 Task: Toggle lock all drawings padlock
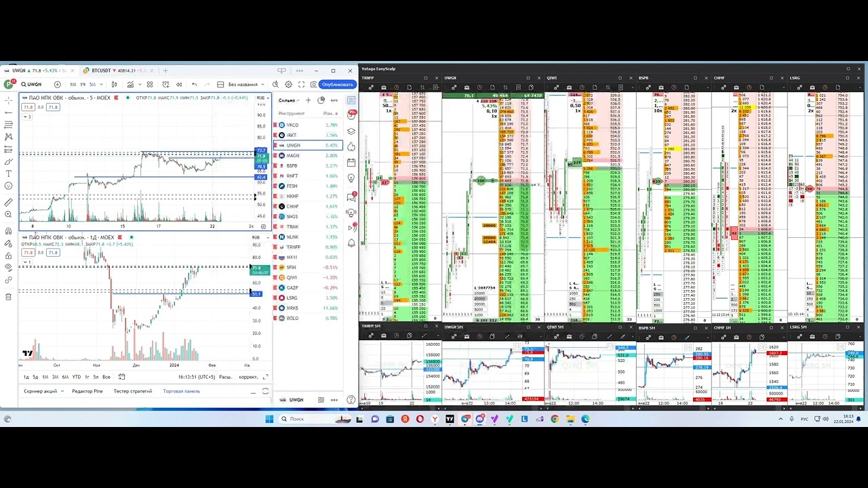click(x=8, y=256)
